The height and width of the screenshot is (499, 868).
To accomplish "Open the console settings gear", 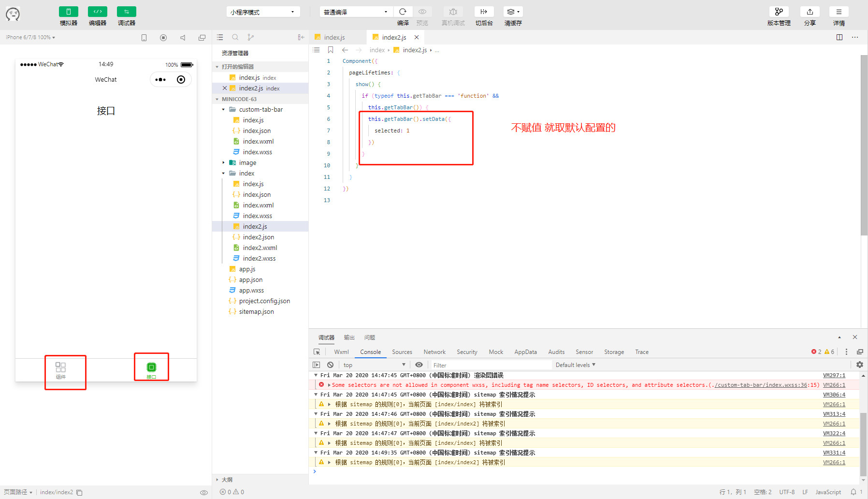I will pos(860,365).
